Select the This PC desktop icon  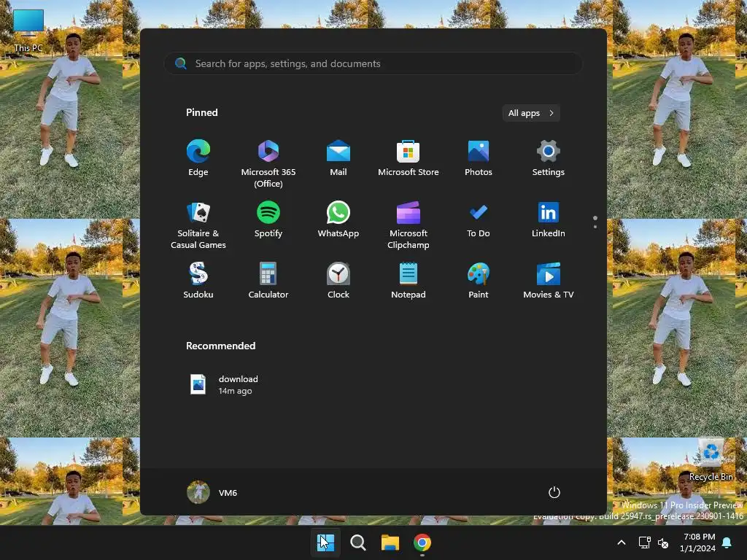pos(28,31)
